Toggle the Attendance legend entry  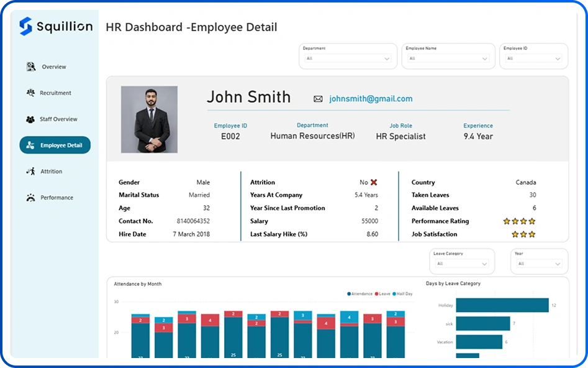pos(360,293)
